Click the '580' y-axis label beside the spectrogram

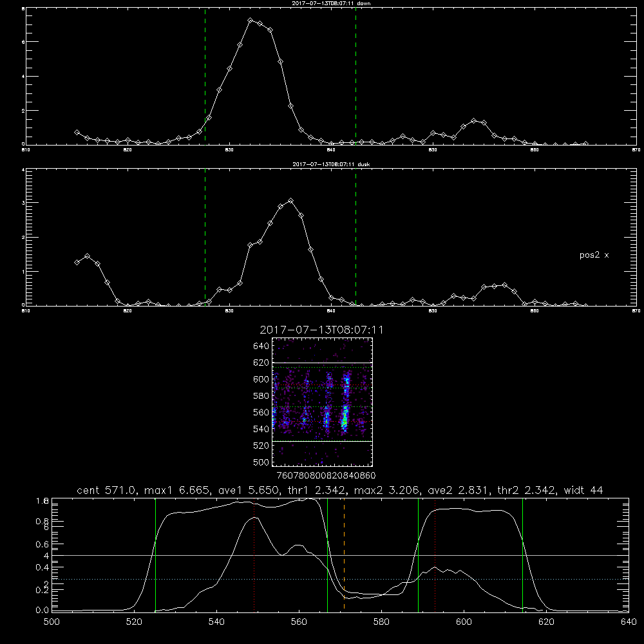(x=261, y=396)
